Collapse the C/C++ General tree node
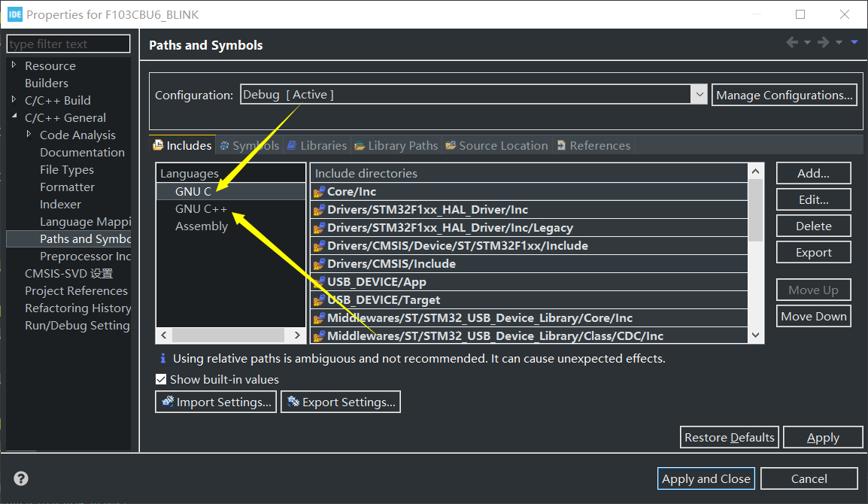Viewport: 868px width, 504px height. pyautogui.click(x=14, y=117)
